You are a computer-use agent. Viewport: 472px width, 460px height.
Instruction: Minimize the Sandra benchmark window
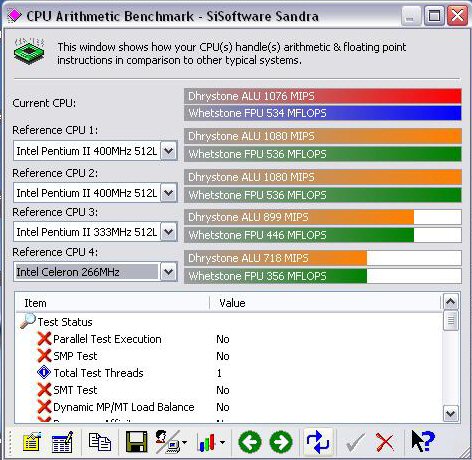pyautogui.click(x=411, y=16)
